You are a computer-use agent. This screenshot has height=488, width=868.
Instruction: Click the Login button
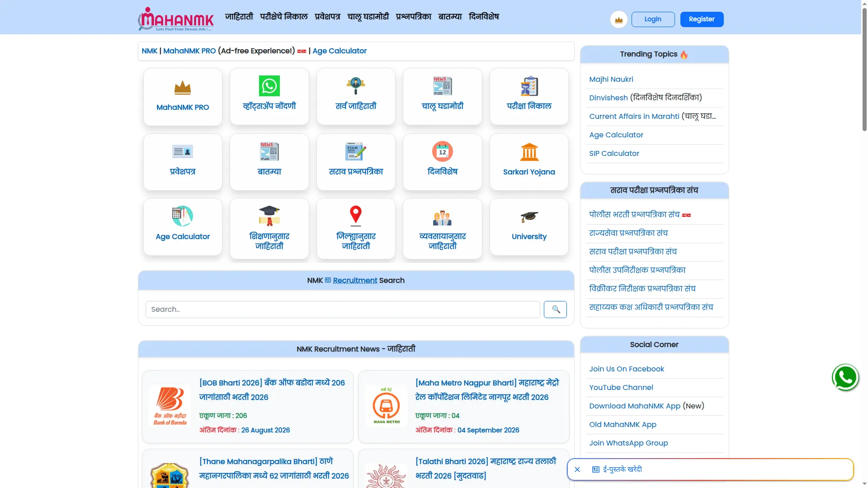tap(653, 19)
